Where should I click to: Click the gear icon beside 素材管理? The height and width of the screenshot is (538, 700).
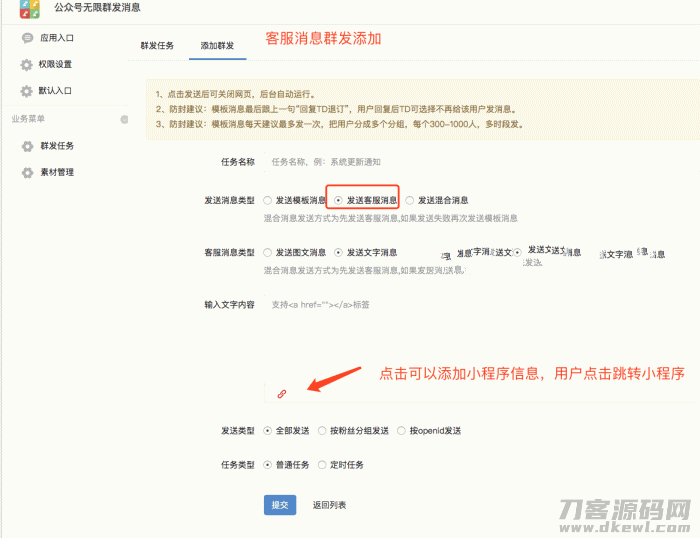(x=27, y=172)
